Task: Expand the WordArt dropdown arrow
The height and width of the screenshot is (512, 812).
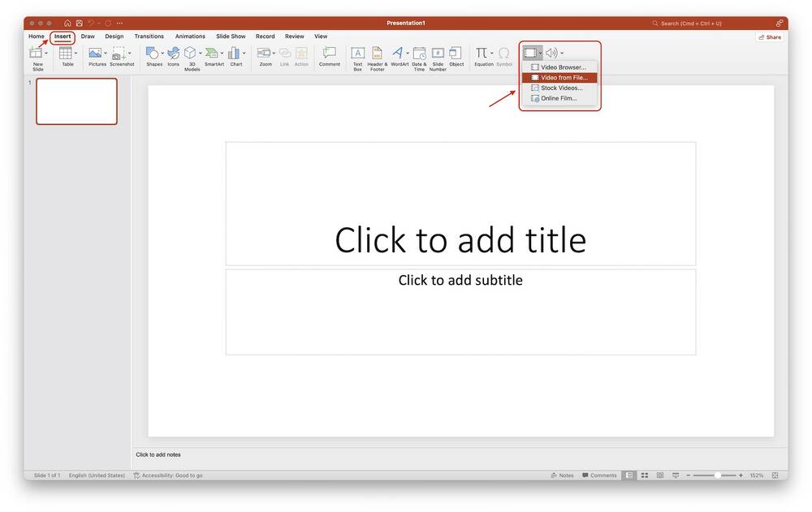Action: point(408,53)
